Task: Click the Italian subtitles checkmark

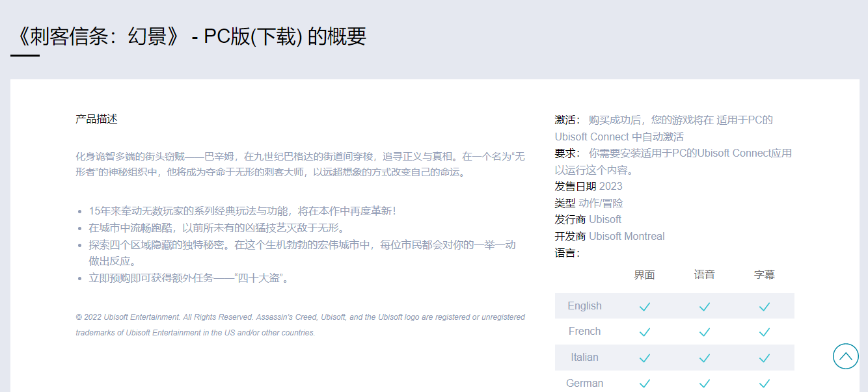Action: [x=764, y=358]
